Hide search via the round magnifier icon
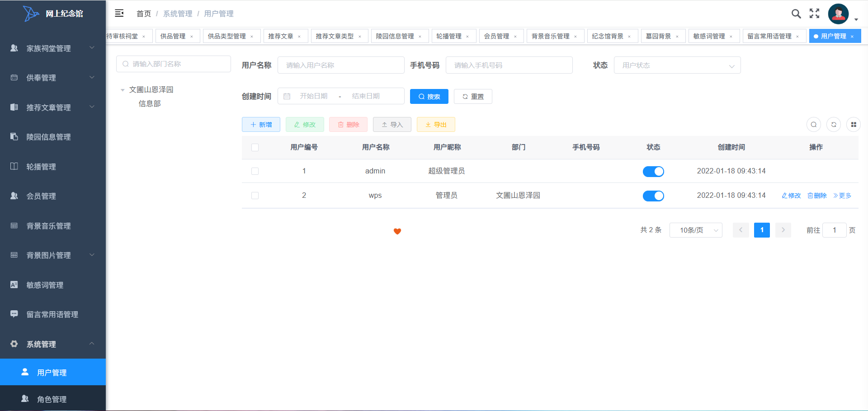This screenshot has width=868, height=411. click(814, 125)
